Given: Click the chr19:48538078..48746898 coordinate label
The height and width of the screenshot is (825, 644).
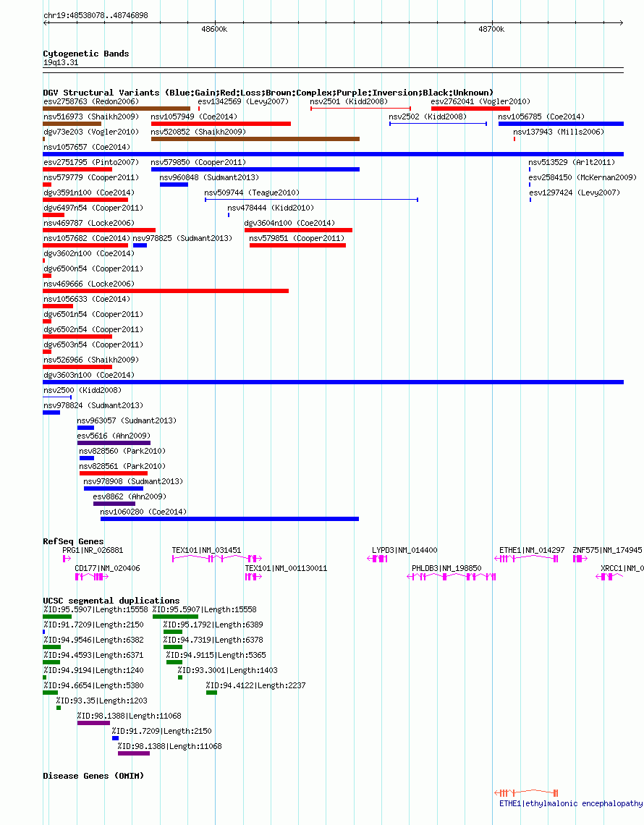Looking at the screenshot, I should (x=96, y=15).
